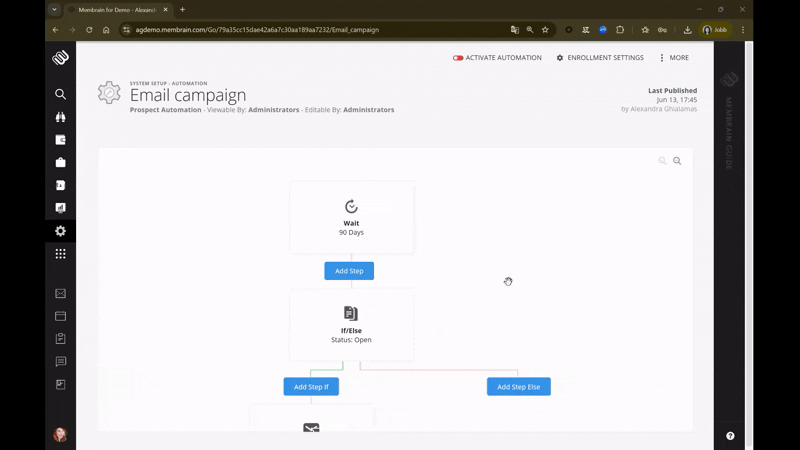800x450 pixels.
Task: Open the clipboard tasks sidebar icon
Action: click(60, 339)
